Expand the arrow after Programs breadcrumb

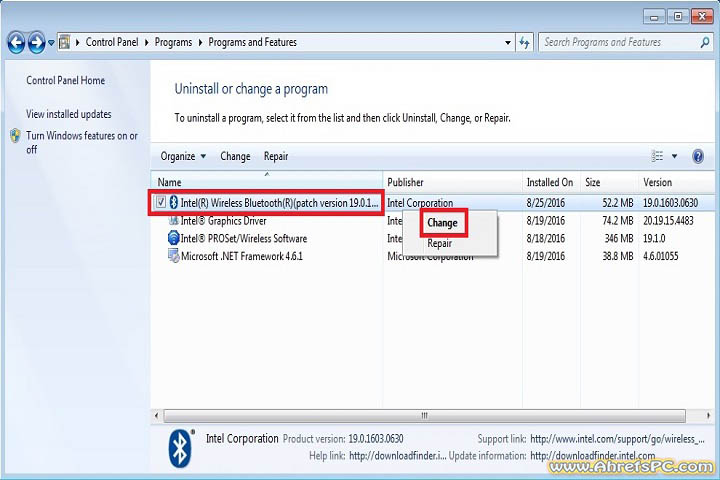(x=200, y=43)
